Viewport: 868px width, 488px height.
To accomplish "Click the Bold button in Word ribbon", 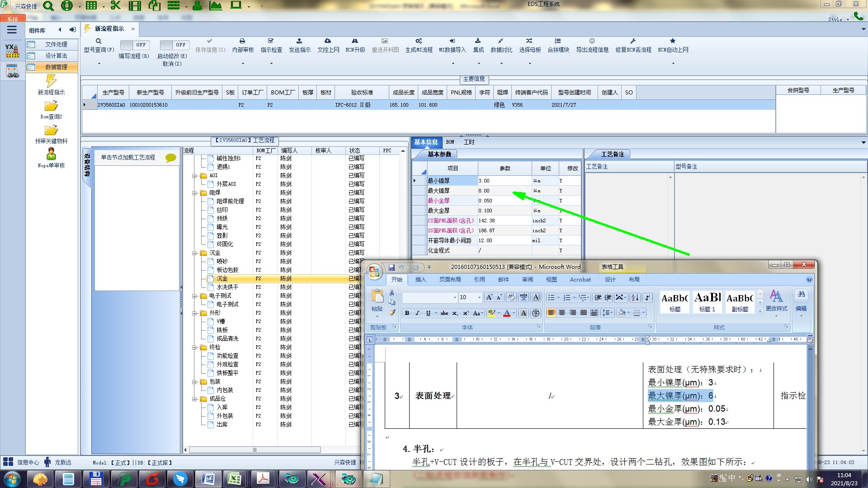I will [407, 313].
